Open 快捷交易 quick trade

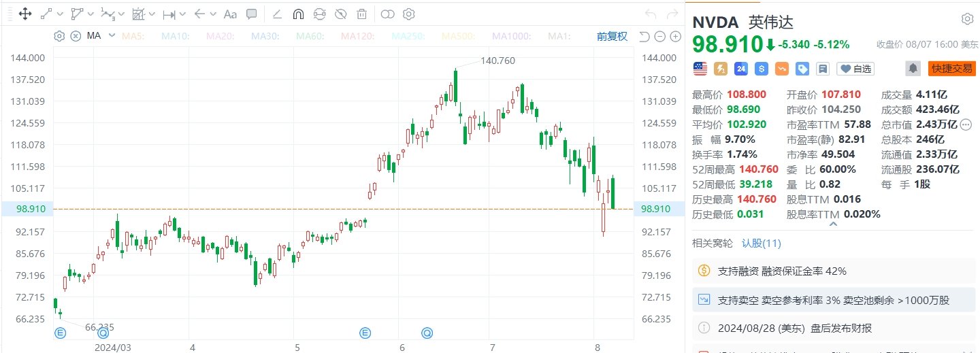coord(951,68)
